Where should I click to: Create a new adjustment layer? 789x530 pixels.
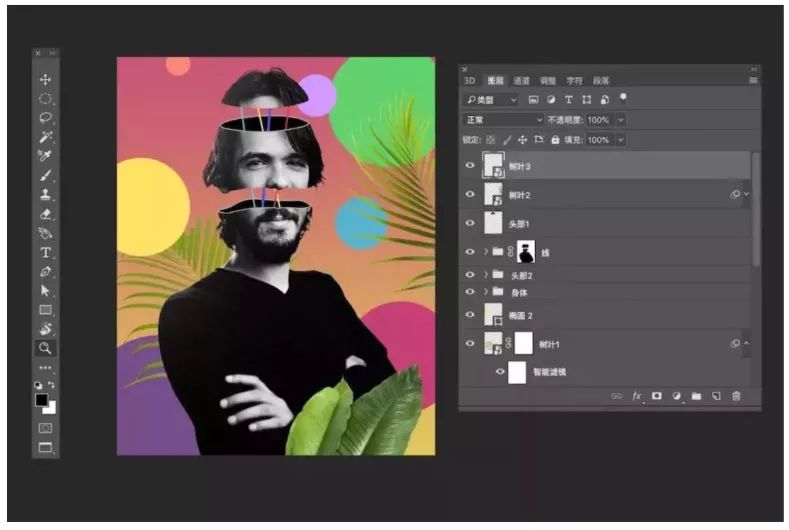point(676,396)
